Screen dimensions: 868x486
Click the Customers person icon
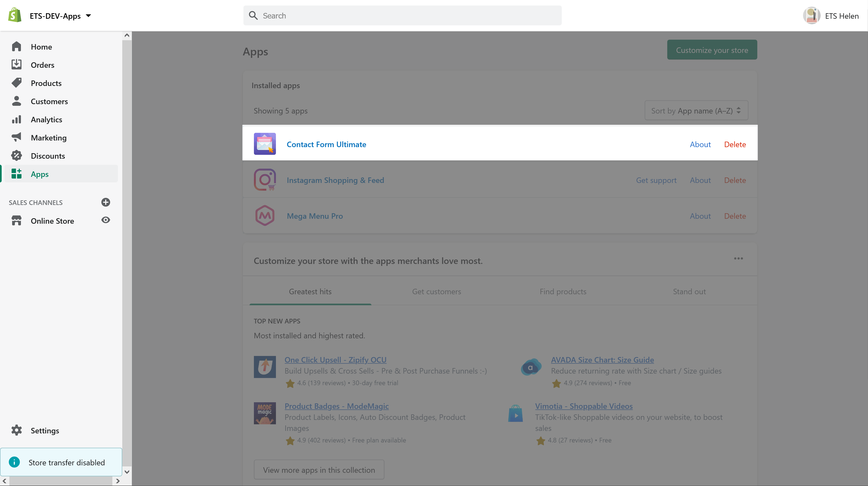(16, 101)
